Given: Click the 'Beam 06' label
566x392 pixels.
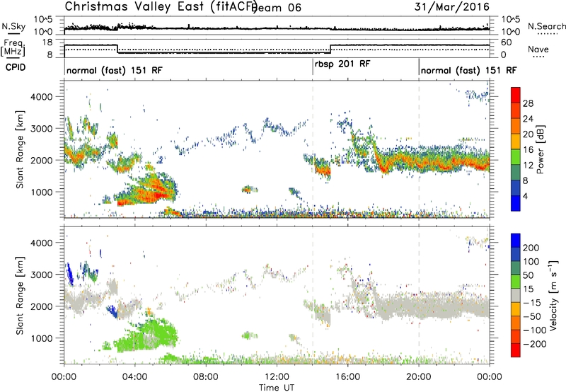Looking at the screenshot, I should [x=277, y=8].
